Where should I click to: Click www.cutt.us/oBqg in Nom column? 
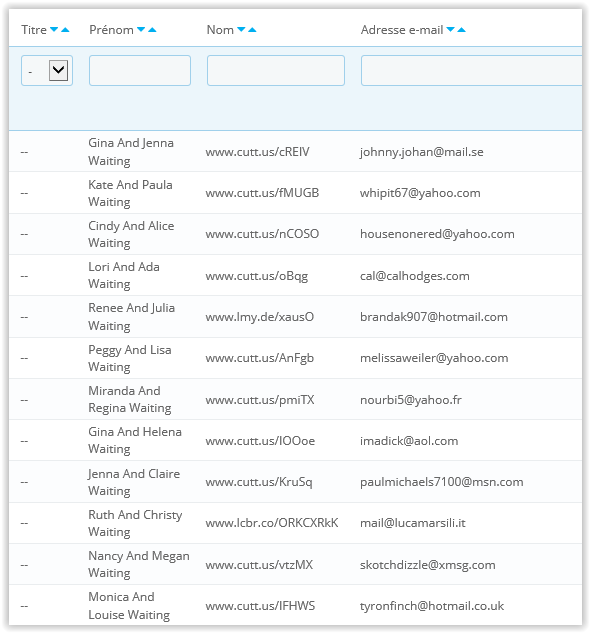point(256,276)
